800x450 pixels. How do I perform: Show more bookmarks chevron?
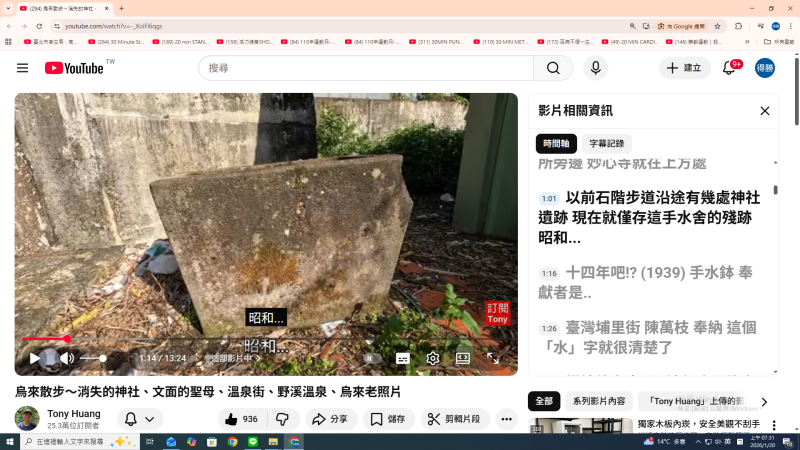(747, 42)
